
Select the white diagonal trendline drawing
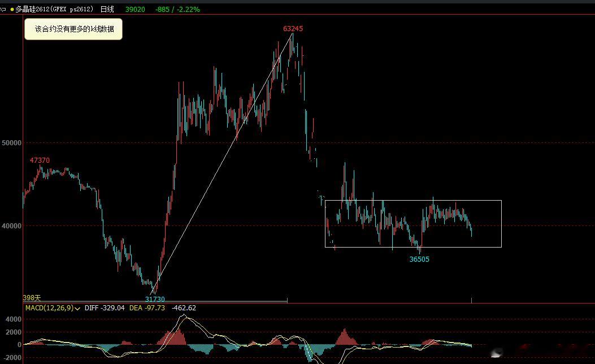222,163
